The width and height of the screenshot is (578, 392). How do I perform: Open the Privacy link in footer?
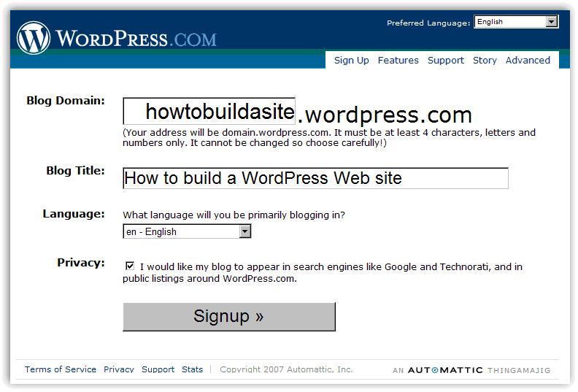(119, 369)
